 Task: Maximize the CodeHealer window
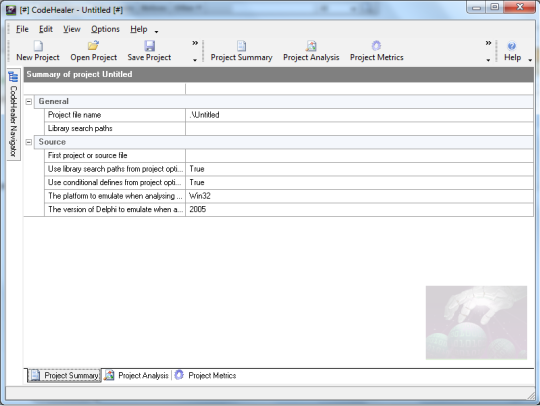(495, 7)
